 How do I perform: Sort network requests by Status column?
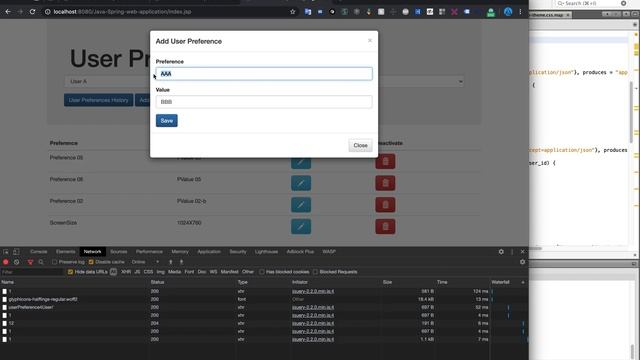(x=157, y=282)
